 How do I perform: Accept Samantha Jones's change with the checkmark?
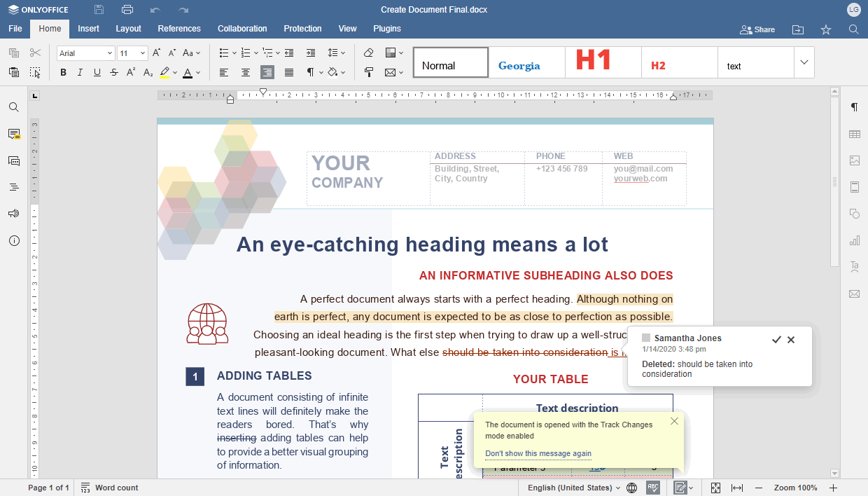[776, 340]
